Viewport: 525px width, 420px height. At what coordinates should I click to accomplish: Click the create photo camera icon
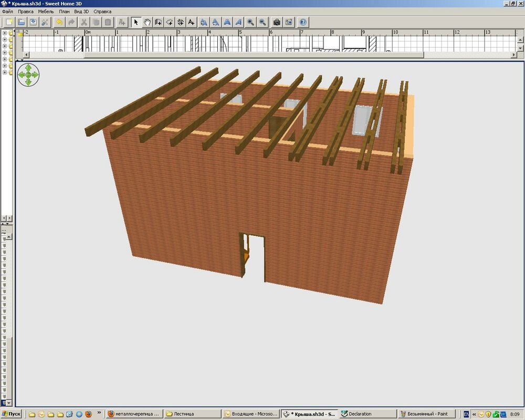(x=277, y=22)
